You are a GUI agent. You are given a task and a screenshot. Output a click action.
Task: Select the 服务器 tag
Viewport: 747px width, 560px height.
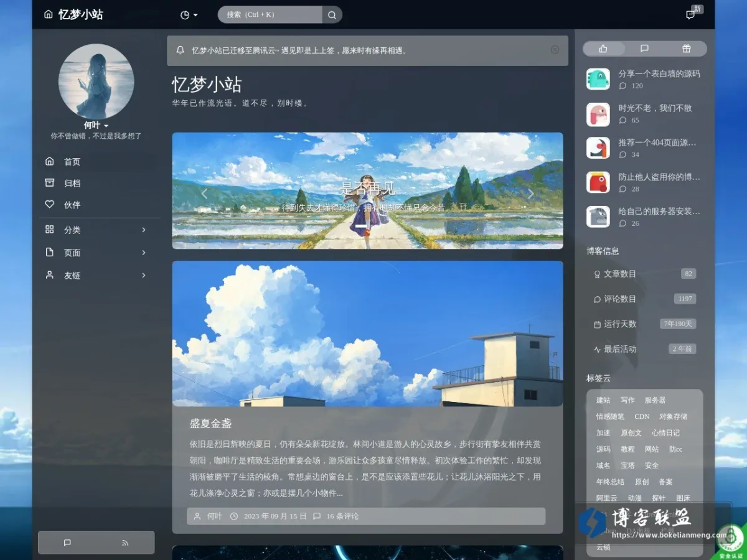coord(655,400)
